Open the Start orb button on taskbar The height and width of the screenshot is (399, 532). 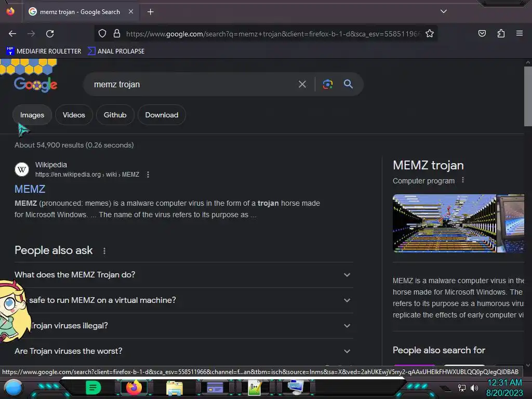pos(14,388)
